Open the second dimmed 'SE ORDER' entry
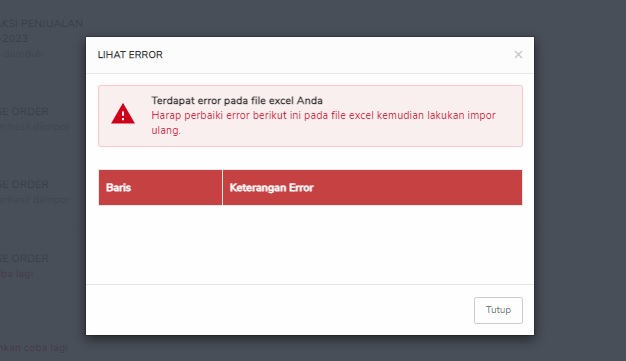 pos(24,184)
